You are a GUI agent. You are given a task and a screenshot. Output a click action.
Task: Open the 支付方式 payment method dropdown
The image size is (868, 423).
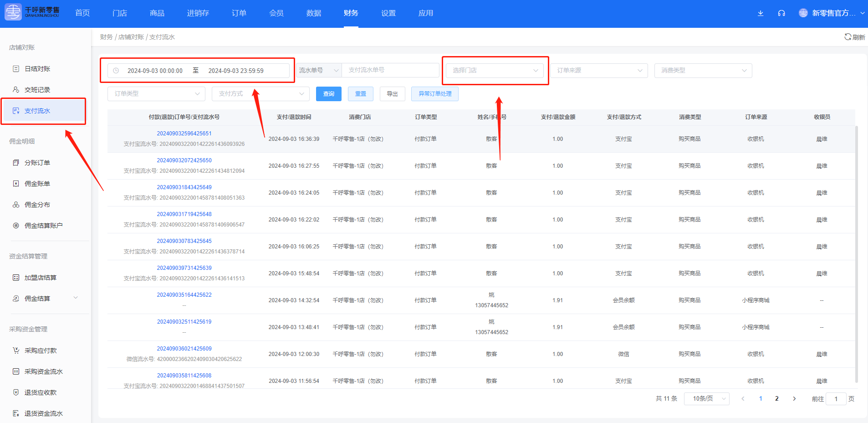260,94
